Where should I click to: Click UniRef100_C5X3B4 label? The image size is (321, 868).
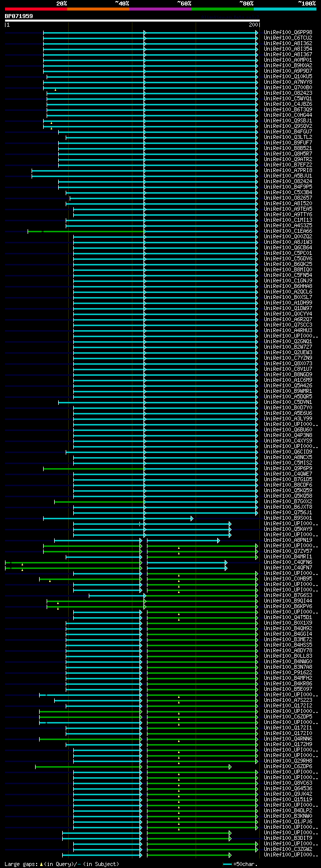[x=288, y=192]
